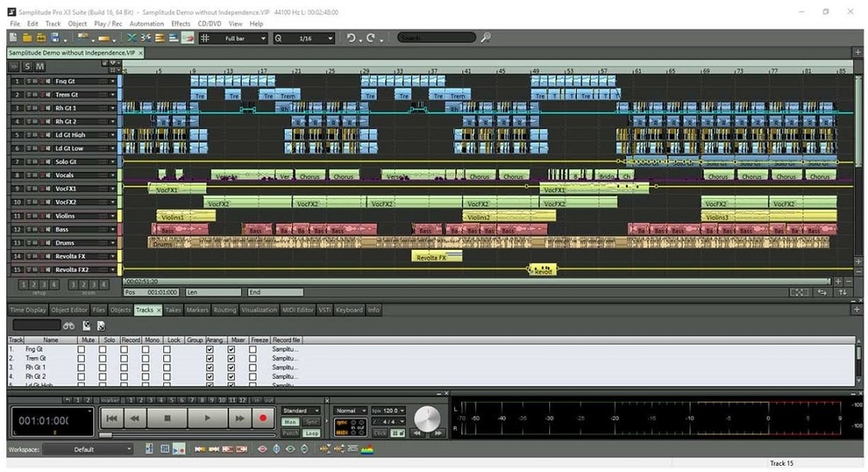Open the Standard playback mode dropdown
This screenshot has height=472, width=868.
click(x=301, y=411)
